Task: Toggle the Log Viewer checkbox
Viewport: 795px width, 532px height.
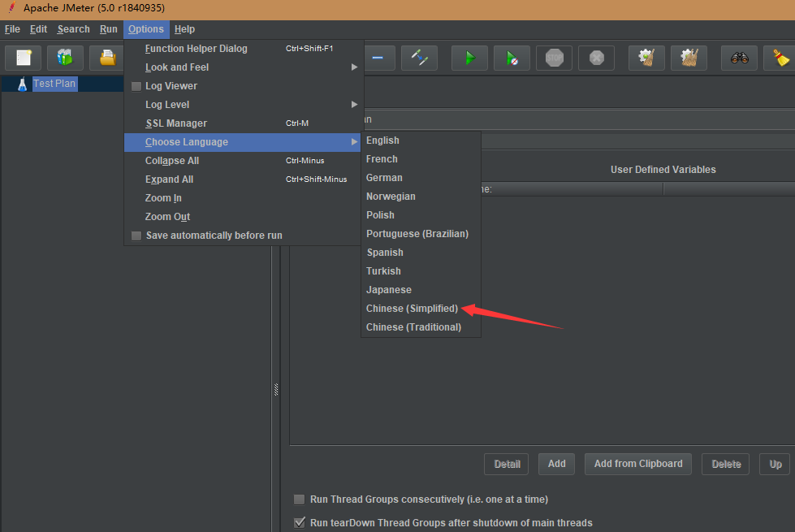Action: pos(136,86)
